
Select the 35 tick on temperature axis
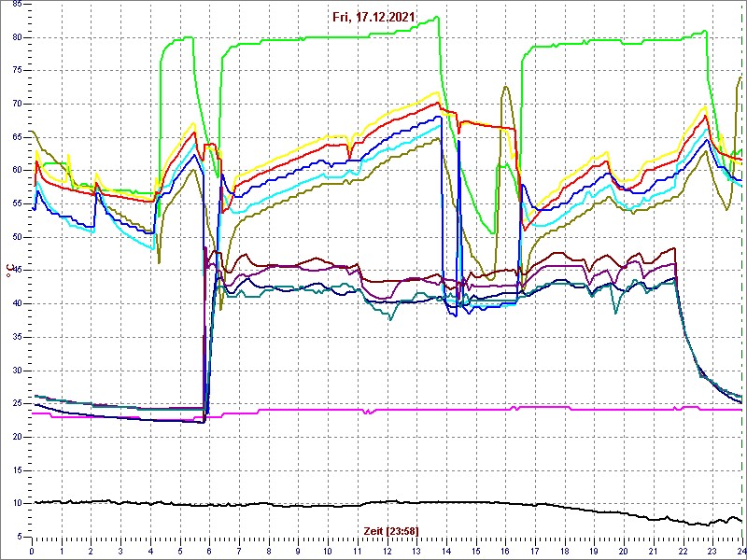17,337
